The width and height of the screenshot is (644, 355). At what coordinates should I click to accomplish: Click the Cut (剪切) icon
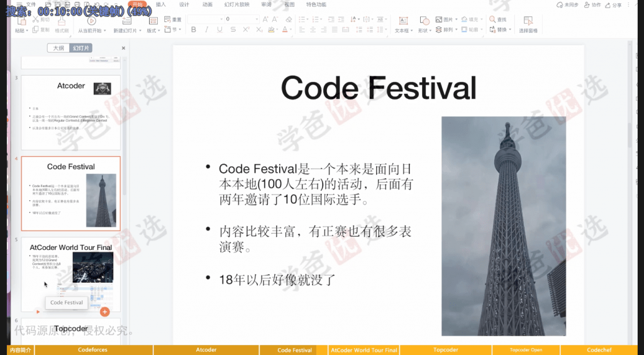click(36, 20)
